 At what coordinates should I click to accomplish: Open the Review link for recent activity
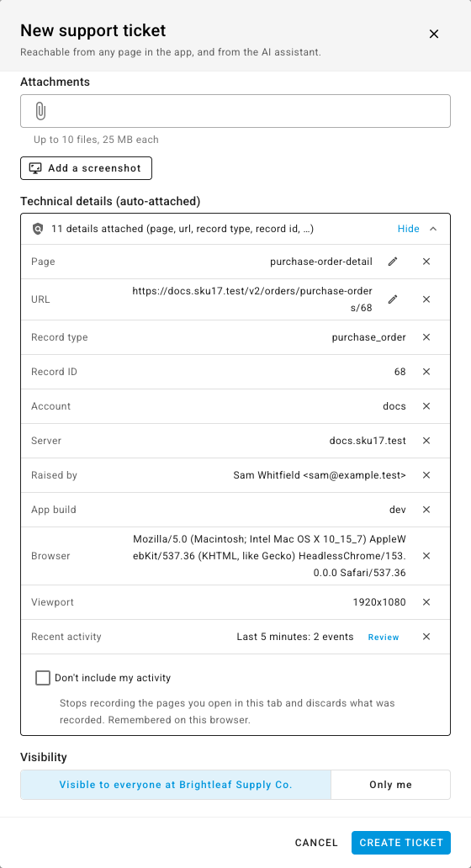coord(384,638)
